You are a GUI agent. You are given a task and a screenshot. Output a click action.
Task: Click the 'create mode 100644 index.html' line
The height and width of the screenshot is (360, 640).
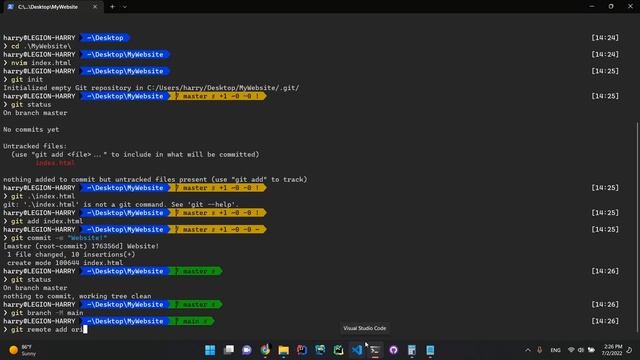tap(65, 263)
